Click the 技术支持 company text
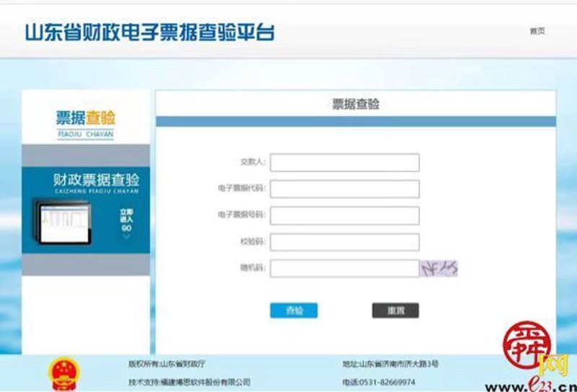 click(189, 382)
